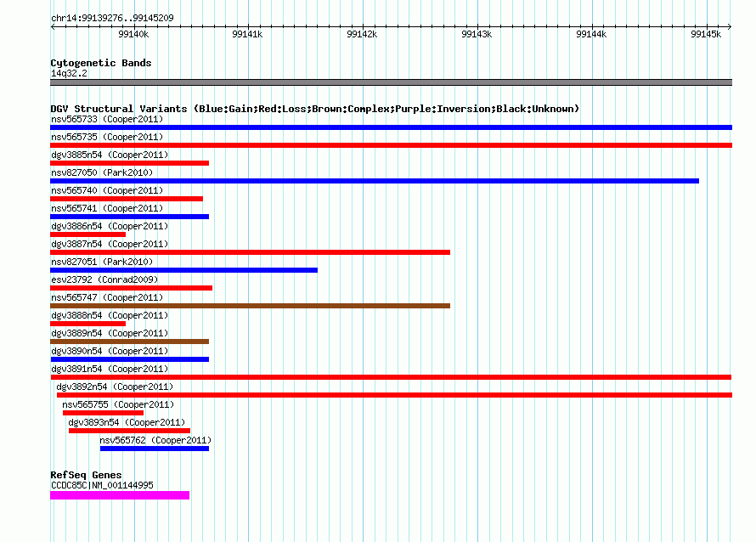
Task: Click the nsv565755 (Cooper2011) label
Action: click(118, 404)
